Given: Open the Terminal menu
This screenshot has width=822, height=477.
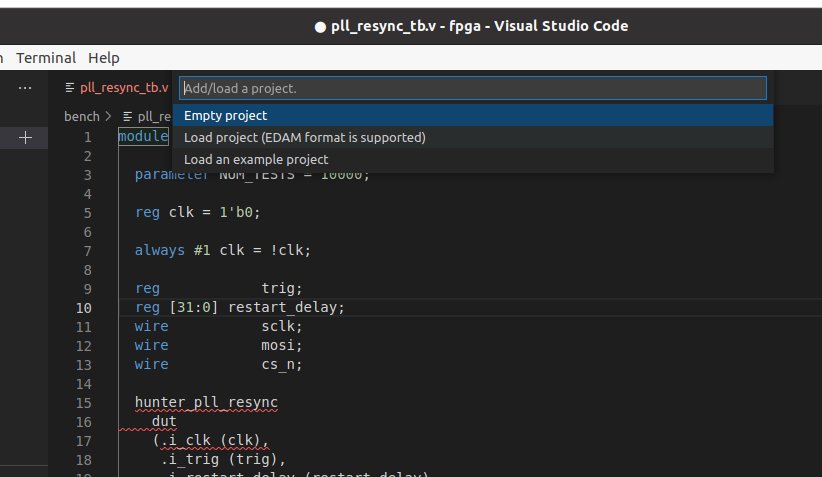Looking at the screenshot, I should click(x=46, y=58).
